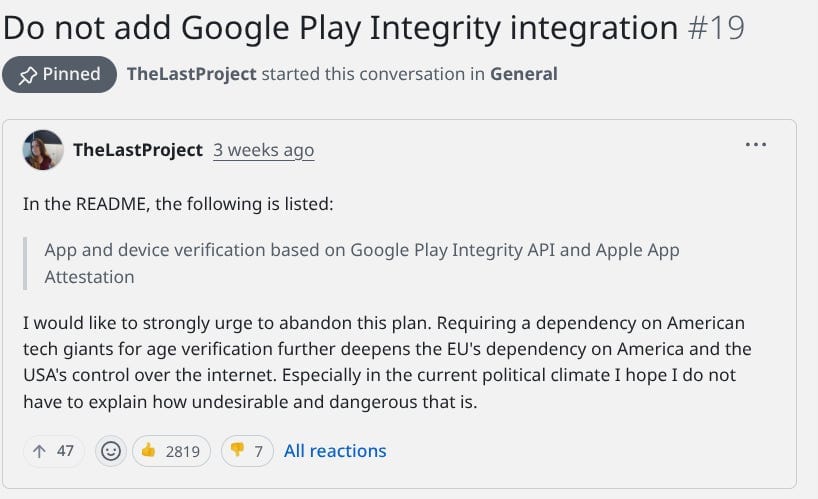Click the 47 upvote count
The height and width of the screenshot is (499, 818).
[65, 451]
